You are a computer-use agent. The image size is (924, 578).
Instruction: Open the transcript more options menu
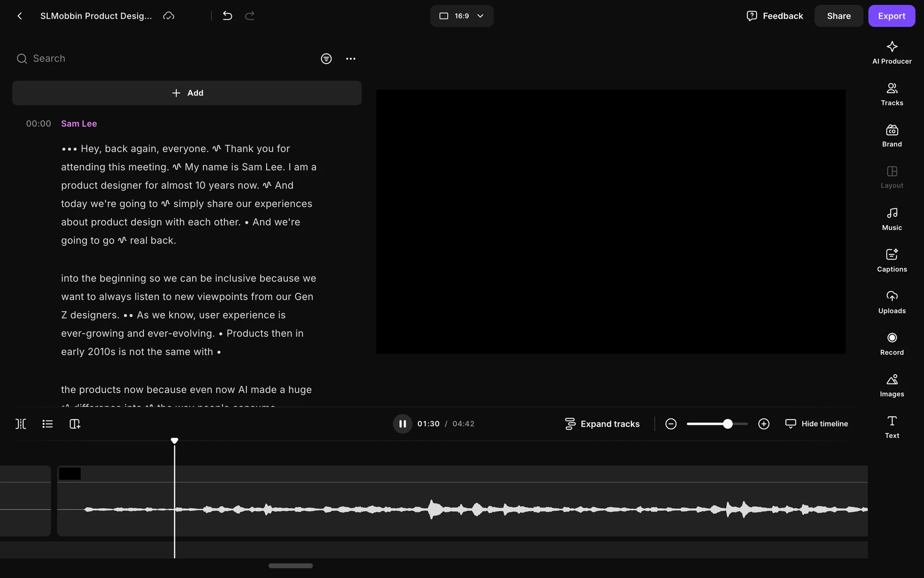point(350,59)
